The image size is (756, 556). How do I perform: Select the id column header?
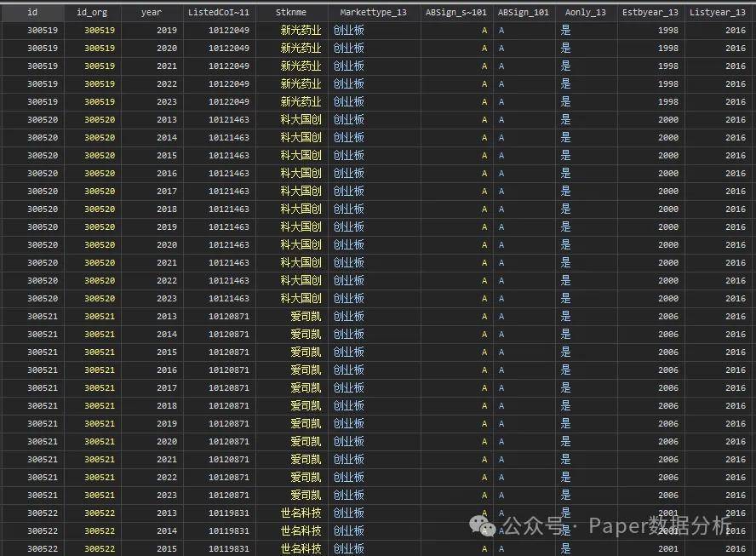(32, 13)
